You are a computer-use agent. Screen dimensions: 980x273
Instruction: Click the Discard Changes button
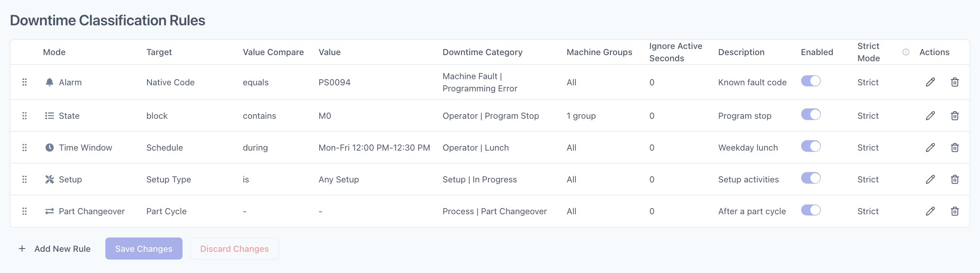(234, 249)
